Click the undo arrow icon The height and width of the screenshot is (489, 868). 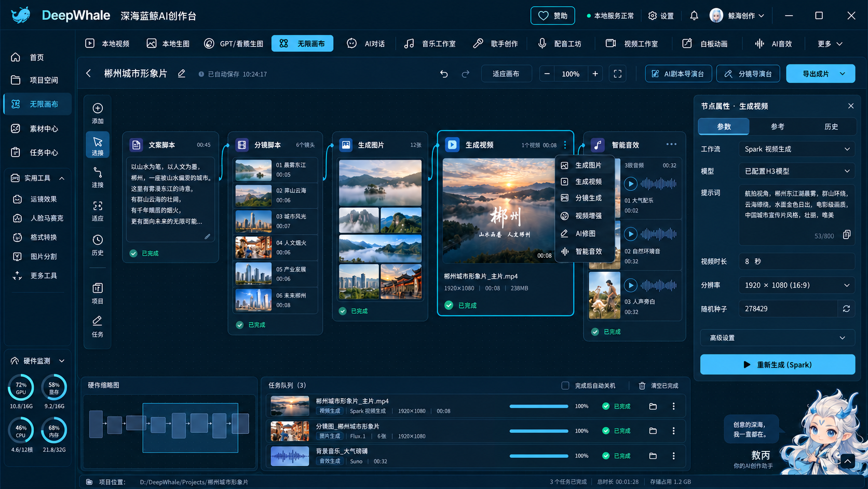tap(444, 74)
